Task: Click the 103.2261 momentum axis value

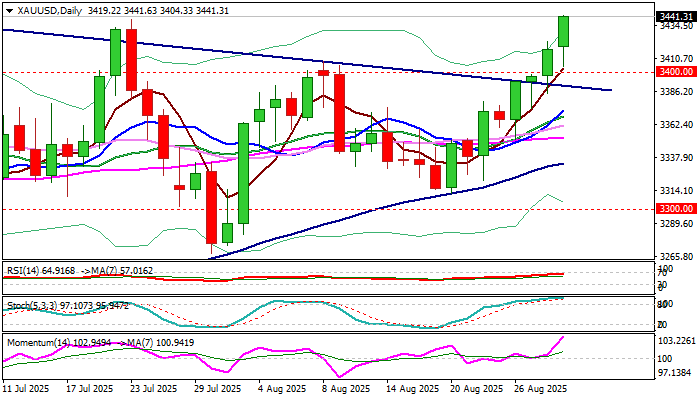Action: click(677, 341)
